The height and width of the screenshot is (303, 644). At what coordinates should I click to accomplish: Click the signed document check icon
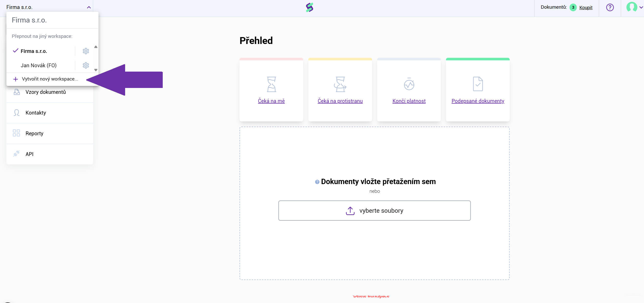click(478, 84)
